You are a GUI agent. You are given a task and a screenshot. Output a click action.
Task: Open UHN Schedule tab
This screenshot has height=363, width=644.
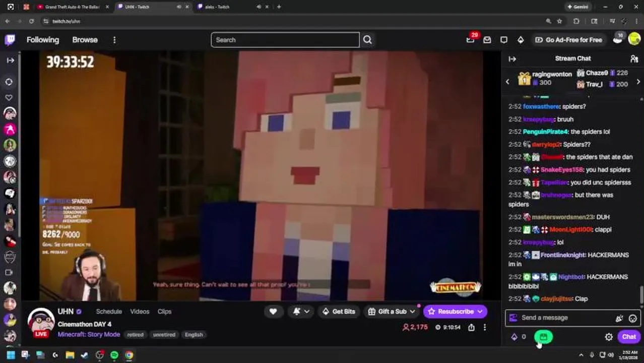click(109, 312)
